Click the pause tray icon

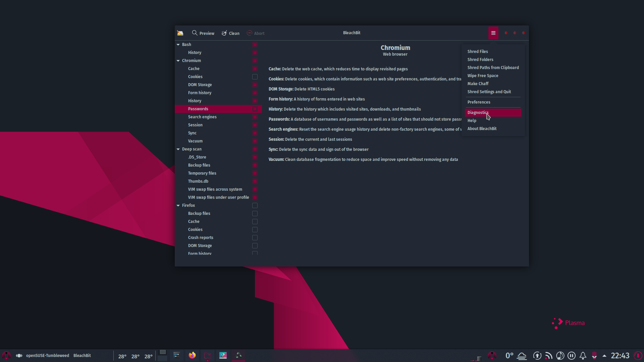tap(572, 356)
